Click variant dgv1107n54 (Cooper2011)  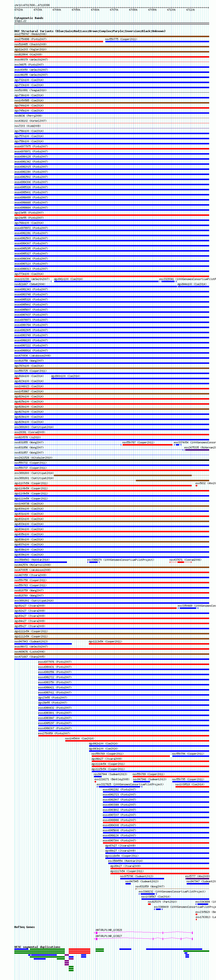[31, 483]
